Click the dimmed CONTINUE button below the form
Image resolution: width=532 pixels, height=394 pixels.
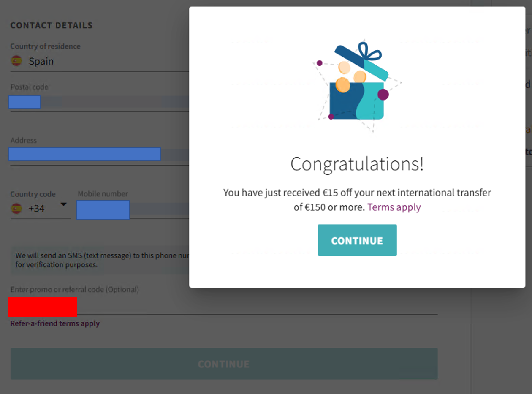224,364
